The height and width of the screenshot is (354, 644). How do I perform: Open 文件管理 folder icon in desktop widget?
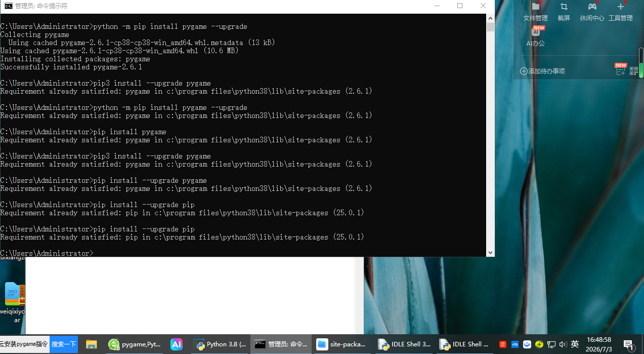click(535, 7)
